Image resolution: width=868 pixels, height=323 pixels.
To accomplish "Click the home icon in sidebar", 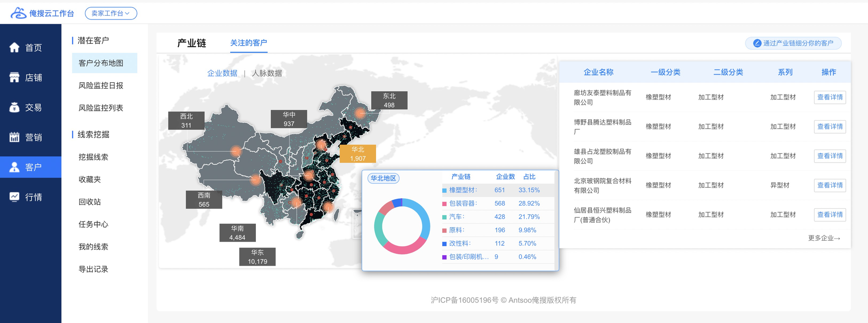I will (x=14, y=47).
